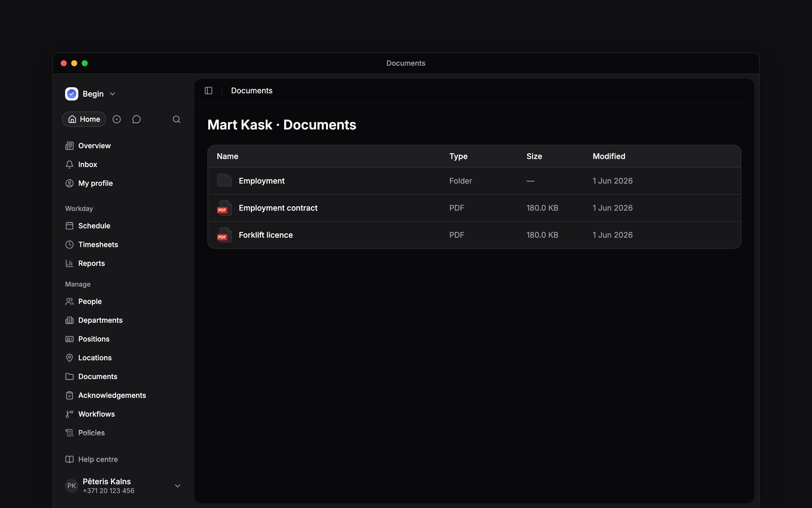Click the PK user avatar
Screen dimensions: 812x508
coord(71,486)
